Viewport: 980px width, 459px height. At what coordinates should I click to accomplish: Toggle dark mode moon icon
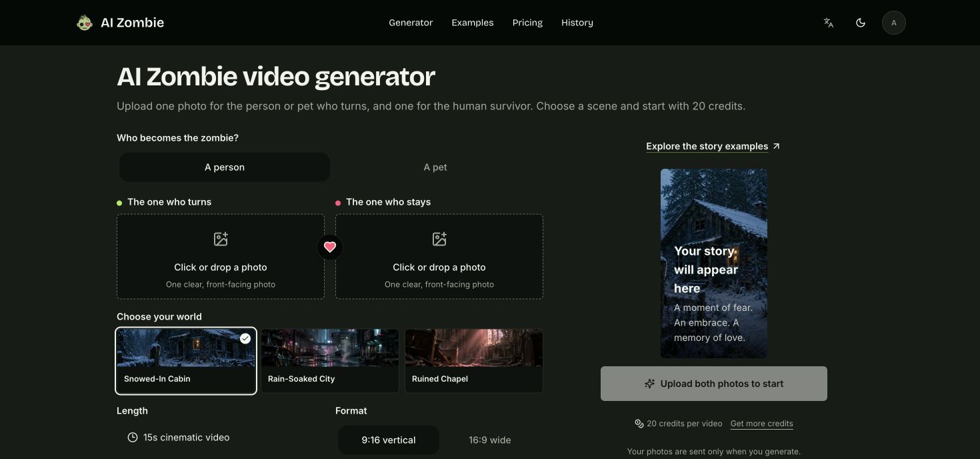[861, 23]
